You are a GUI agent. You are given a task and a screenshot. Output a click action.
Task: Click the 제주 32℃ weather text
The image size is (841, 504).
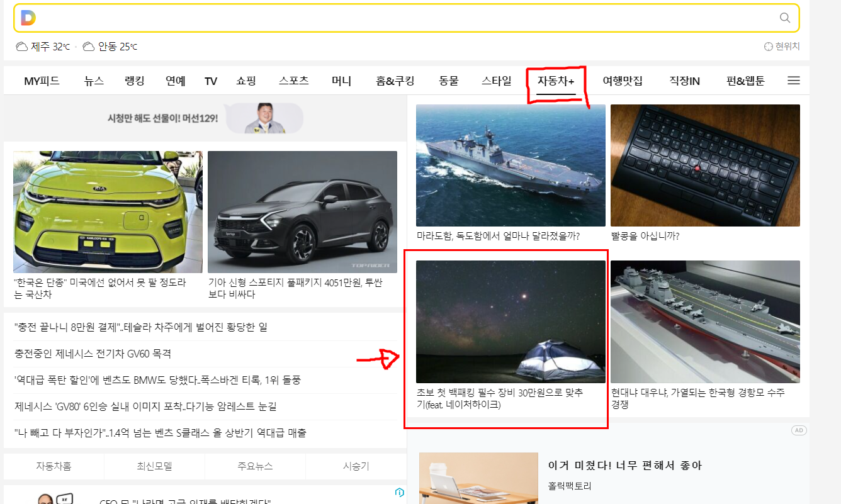pos(50,47)
